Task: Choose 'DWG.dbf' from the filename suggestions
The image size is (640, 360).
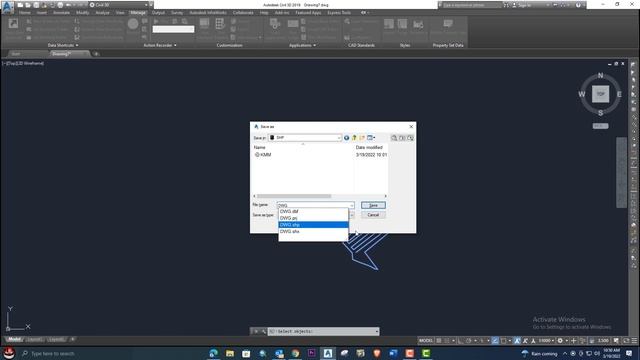Action: pyautogui.click(x=313, y=211)
